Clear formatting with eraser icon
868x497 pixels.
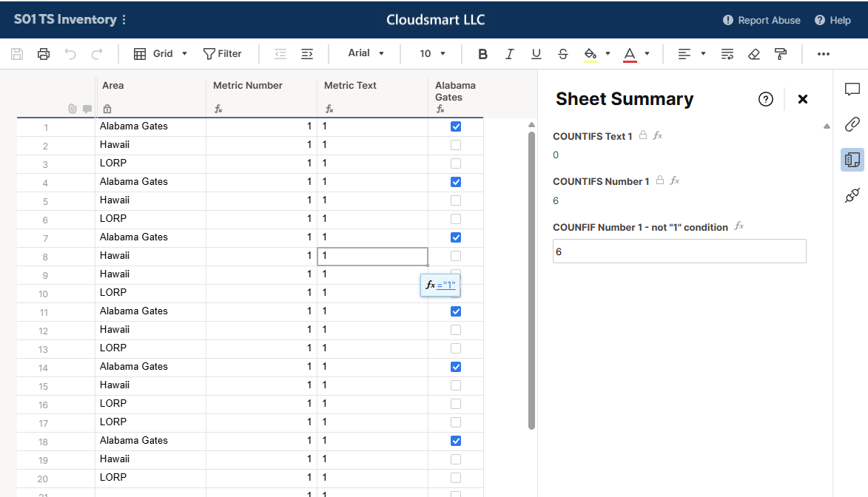754,54
